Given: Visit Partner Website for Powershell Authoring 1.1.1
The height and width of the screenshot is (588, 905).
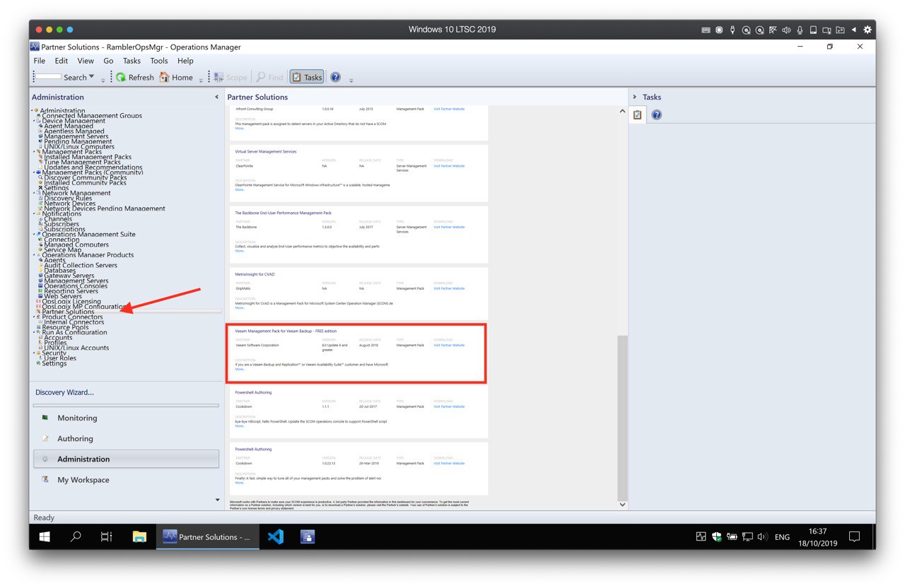Looking at the screenshot, I should [x=449, y=406].
